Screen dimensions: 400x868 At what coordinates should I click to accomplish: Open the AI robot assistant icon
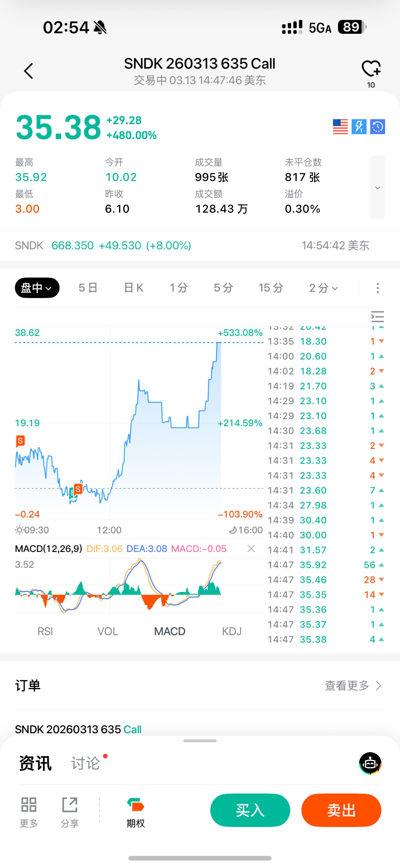[x=370, y=763]
